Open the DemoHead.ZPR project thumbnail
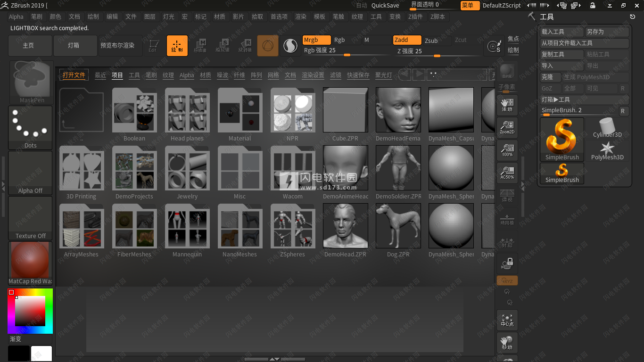 [345, 225]
